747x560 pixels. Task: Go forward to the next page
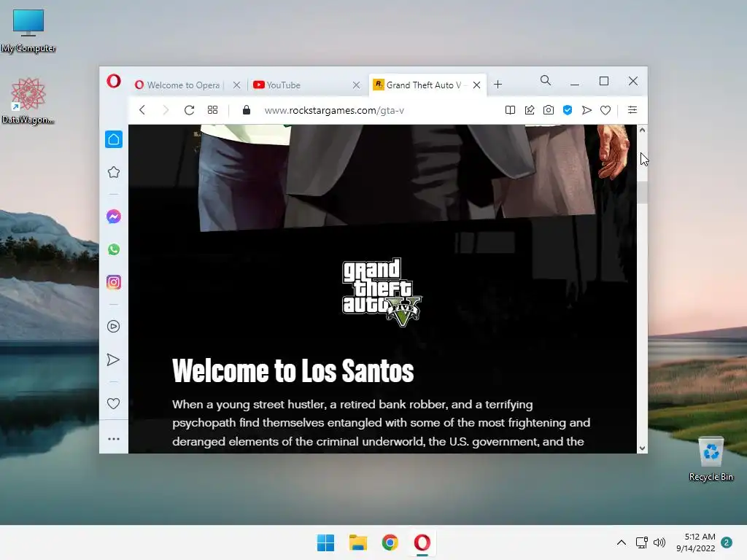coord(166,110)
